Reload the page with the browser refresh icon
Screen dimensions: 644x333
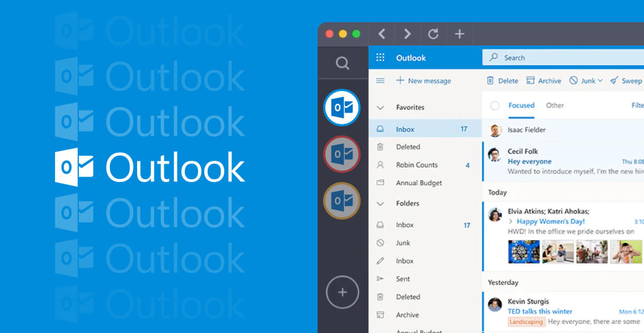tap(433, 33)
